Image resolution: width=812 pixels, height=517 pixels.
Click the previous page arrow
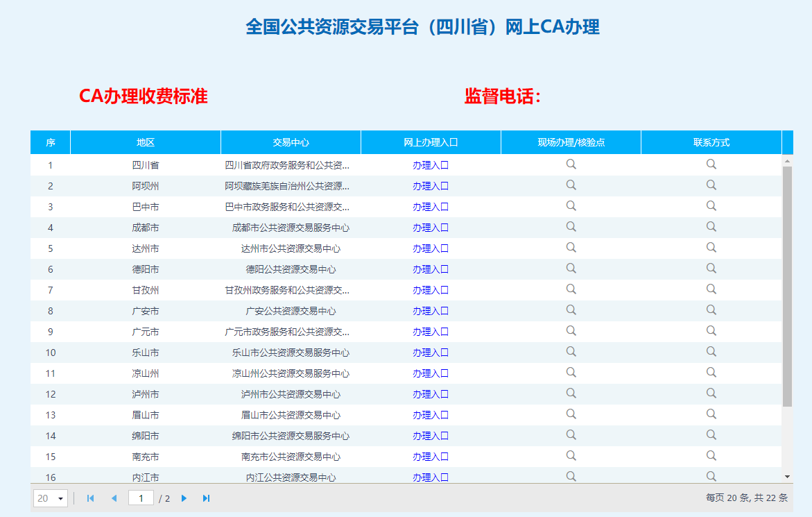(114, 498)
